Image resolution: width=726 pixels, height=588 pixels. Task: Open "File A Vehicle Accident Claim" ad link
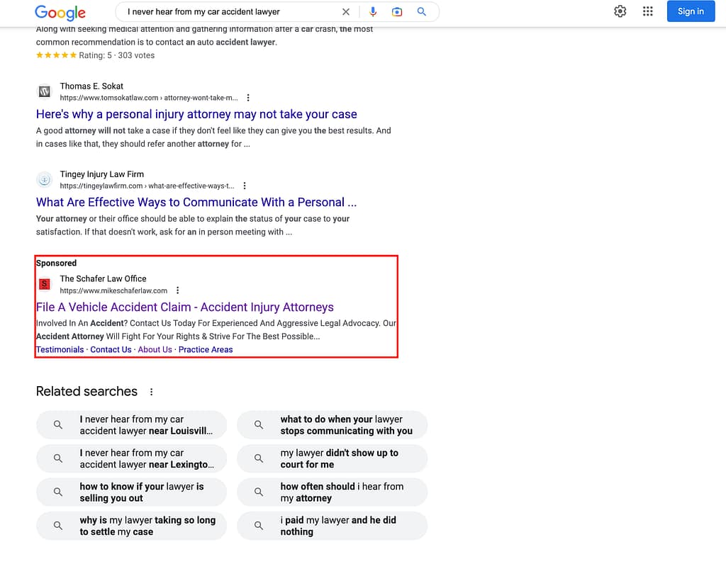pyautogui.click(x=185, y=307)
